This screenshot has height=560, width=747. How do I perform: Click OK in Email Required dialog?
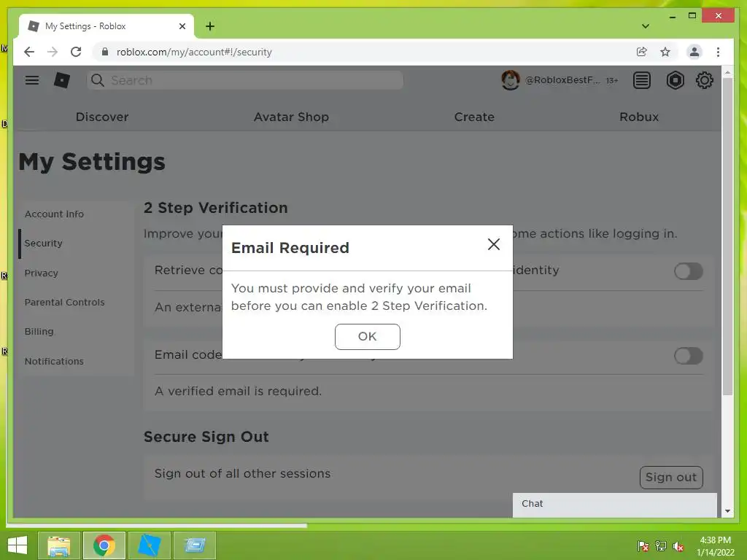coord(368,337)
